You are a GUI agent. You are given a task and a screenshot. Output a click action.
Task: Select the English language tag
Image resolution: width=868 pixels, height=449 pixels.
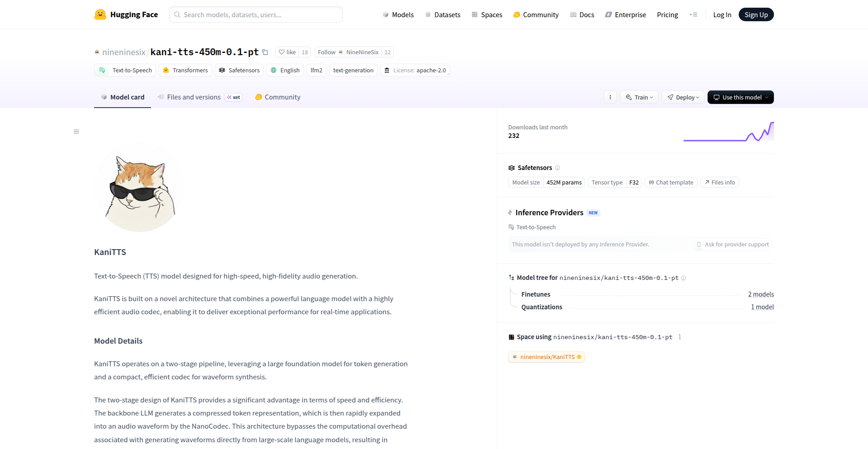tap(285, 70)
